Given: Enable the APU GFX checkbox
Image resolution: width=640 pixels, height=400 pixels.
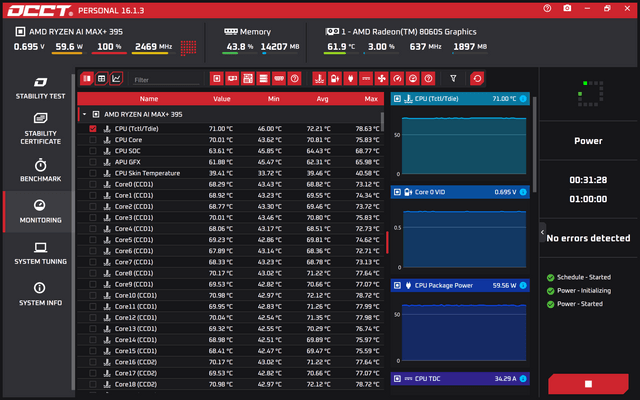Looking at the screenshot, I should [x=93, y=162].
